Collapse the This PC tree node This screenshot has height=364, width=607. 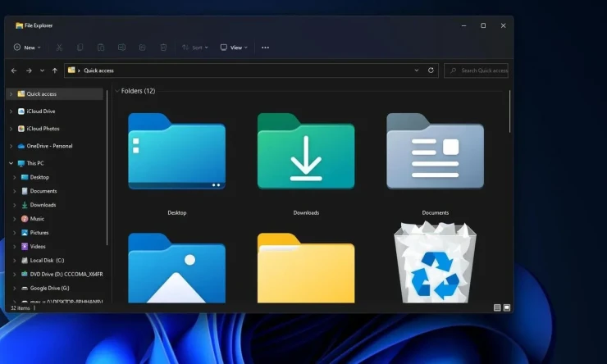[x=11, y=163]
